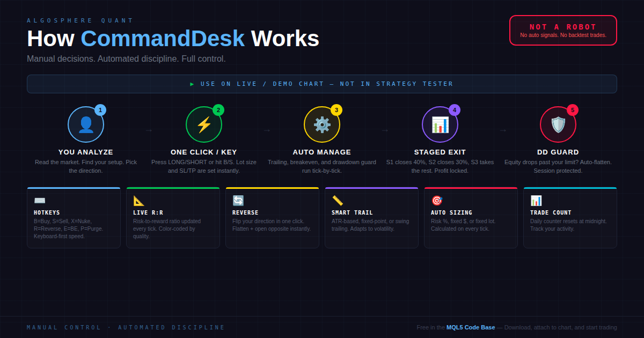Click the NOT A ROBOT badge

point(563,30)
